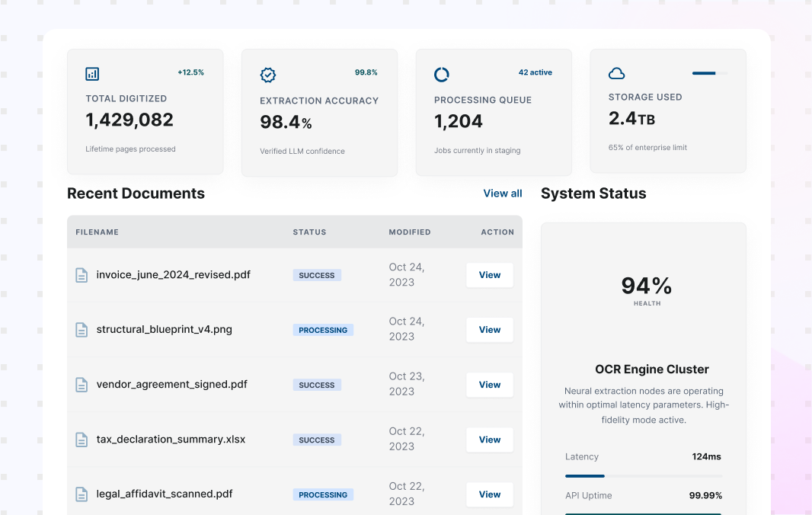Click the Recent Documents heading
Viewport: 812px width, 515px height.
point(136,194)
